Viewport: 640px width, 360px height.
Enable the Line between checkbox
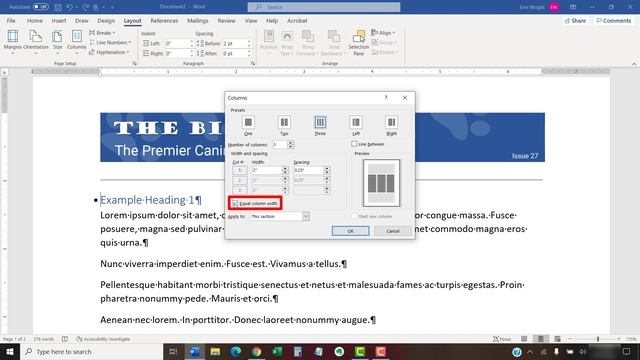tap(354, 144)
